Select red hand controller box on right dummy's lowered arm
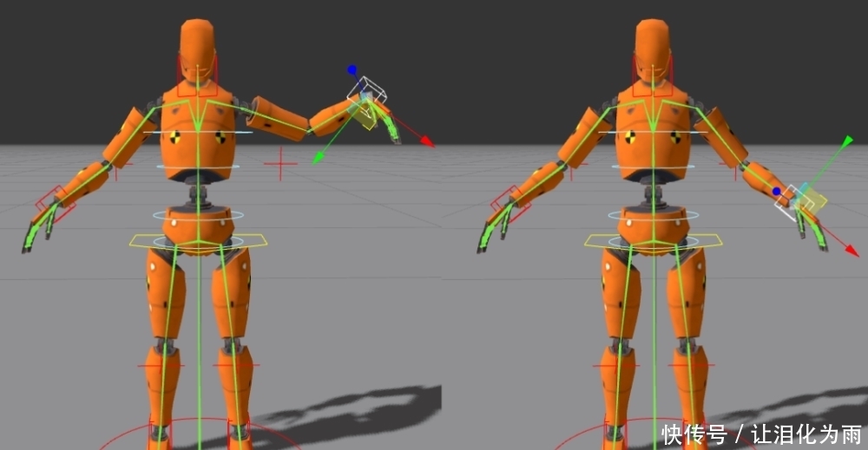The height and width of the screenshot is (450, 868). [510, 204]
